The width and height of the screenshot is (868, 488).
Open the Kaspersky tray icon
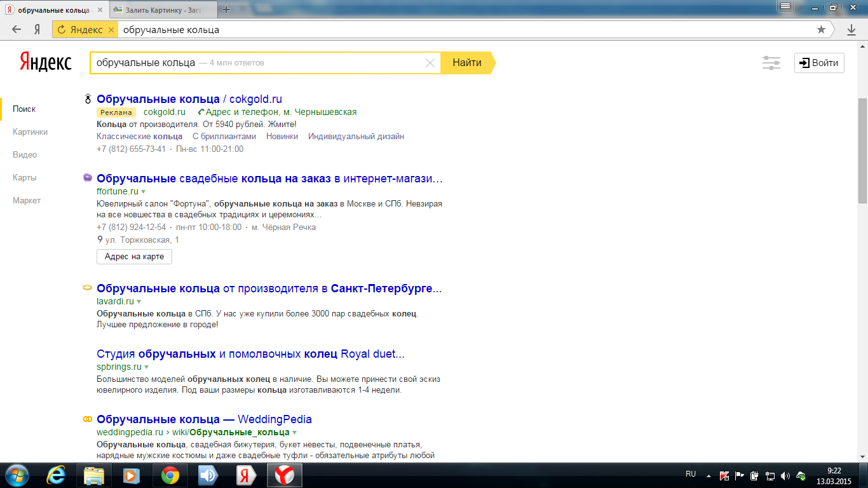click(x=724, y=475)
